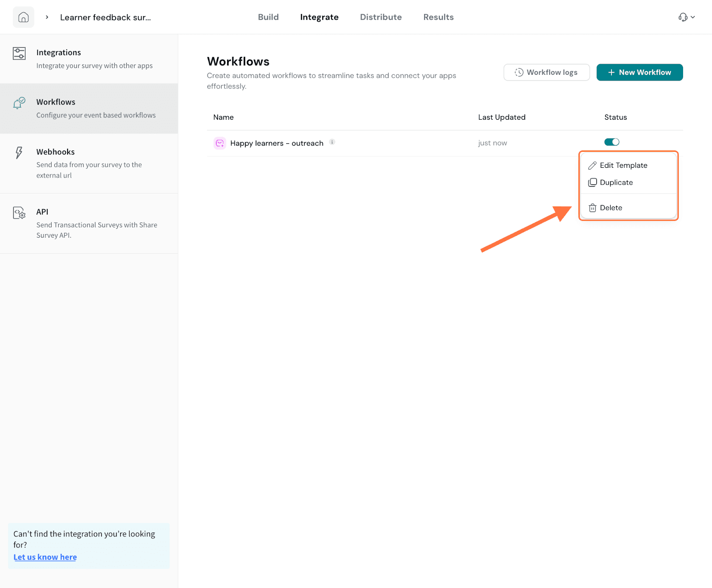712x588 pixels.
Task: Choose Edit Template from context menu
Action: 623,165
